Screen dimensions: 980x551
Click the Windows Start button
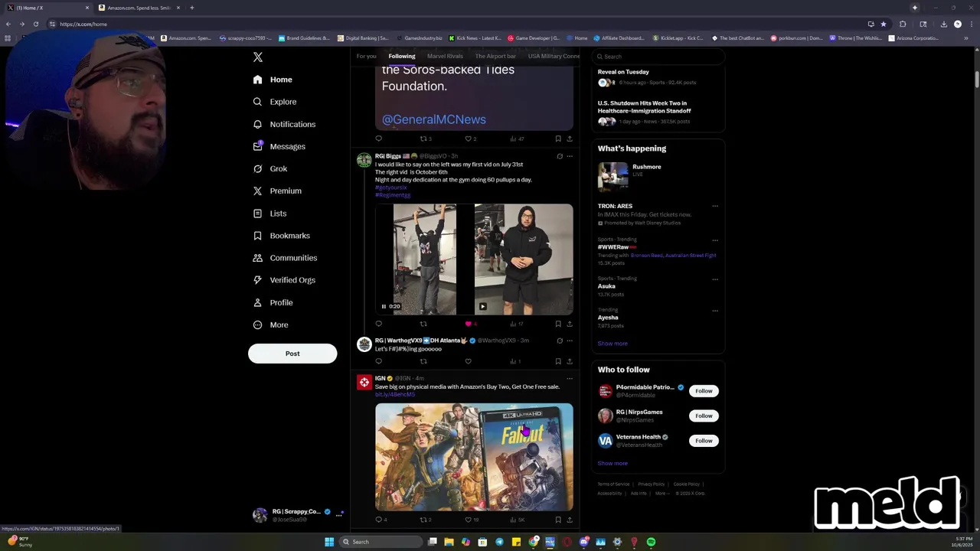(329, 542)
